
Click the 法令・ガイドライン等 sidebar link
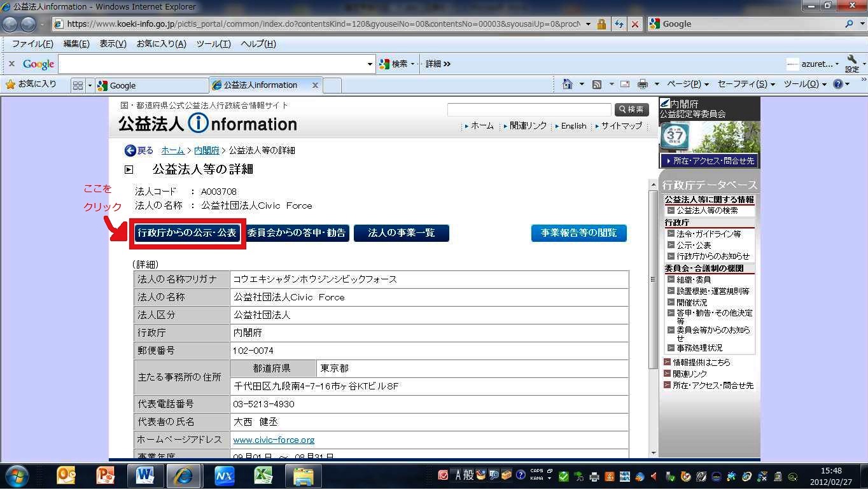709,234
